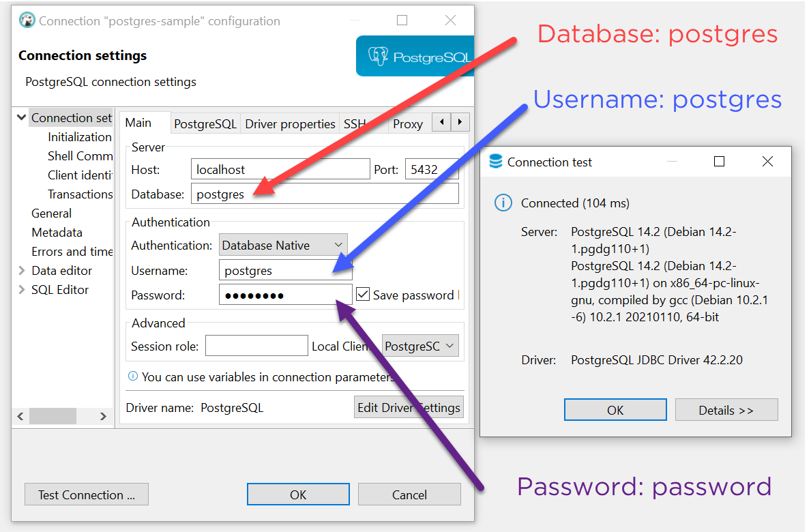Image resolution: width=811 pixels, height=532 pixels.
Task: Select Metadata in the settings tree
Action: pos(57,233)
